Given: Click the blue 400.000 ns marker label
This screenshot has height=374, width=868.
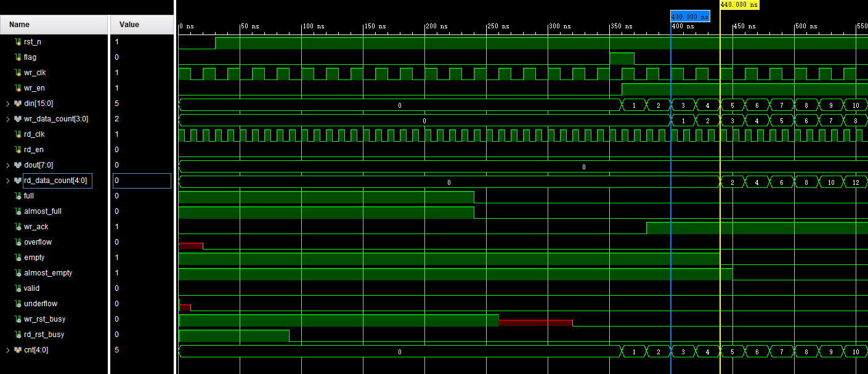Looking at the screenshot, I should 690,17.
